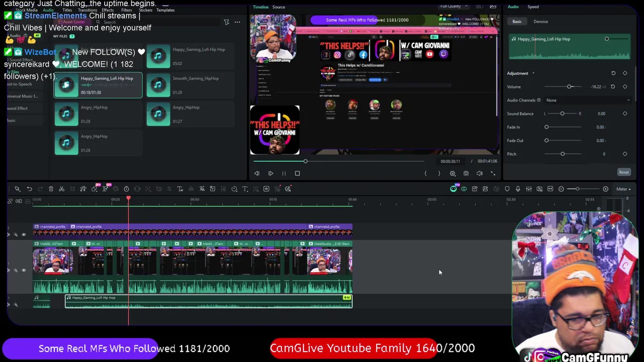Screen dimensions: 644x362
Task: Expand the Meter panel arrow
Action: pos(629,189)
